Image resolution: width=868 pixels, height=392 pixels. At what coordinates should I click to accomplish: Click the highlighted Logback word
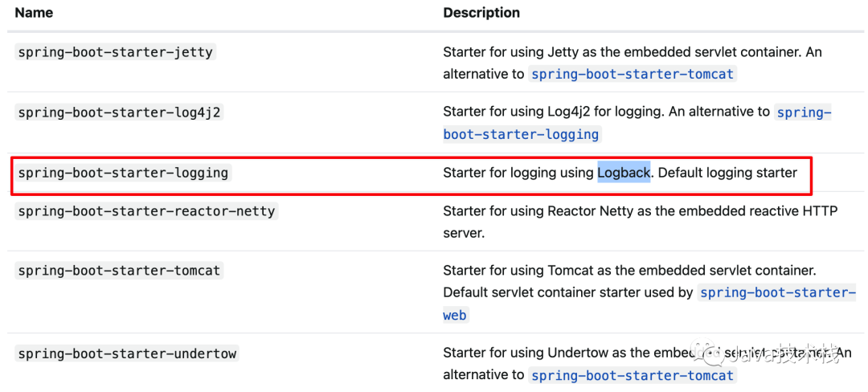623,173
